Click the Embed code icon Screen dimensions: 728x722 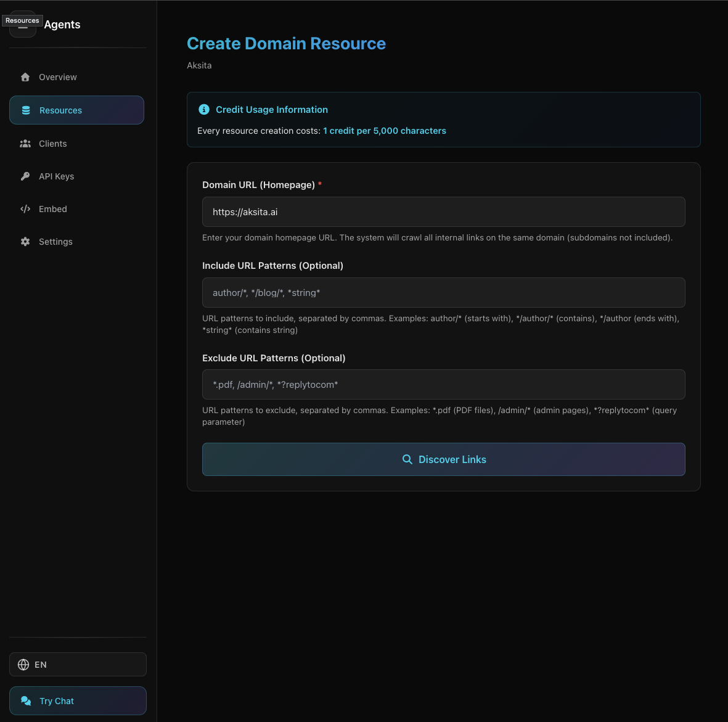coord(25,208)
